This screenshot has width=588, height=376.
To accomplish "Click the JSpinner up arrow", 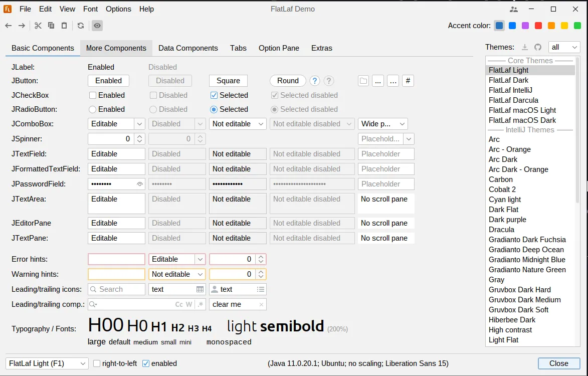I will [139, 136].
